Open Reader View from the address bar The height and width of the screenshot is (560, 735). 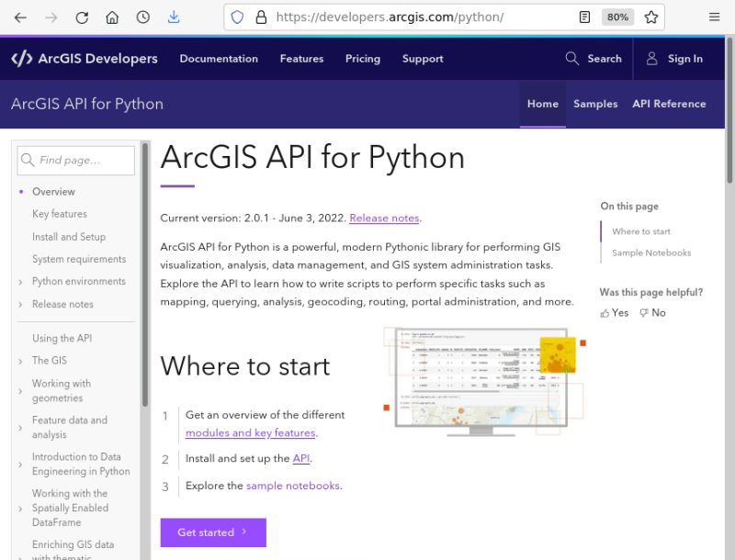point(584,17)
